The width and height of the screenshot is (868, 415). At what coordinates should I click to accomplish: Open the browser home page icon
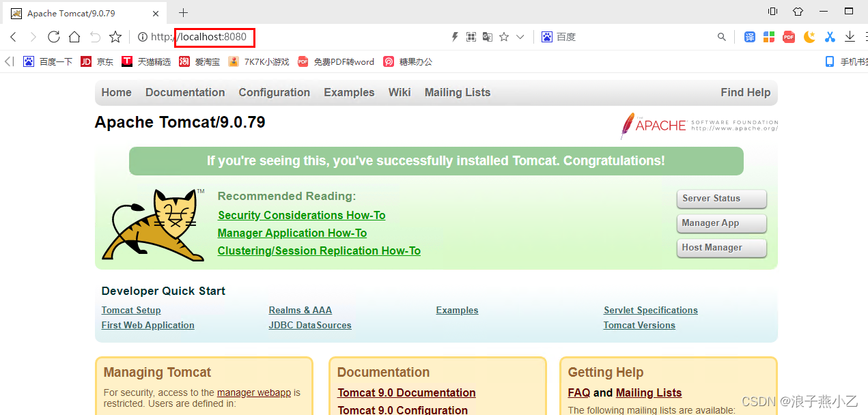click(x=74, y=37)
